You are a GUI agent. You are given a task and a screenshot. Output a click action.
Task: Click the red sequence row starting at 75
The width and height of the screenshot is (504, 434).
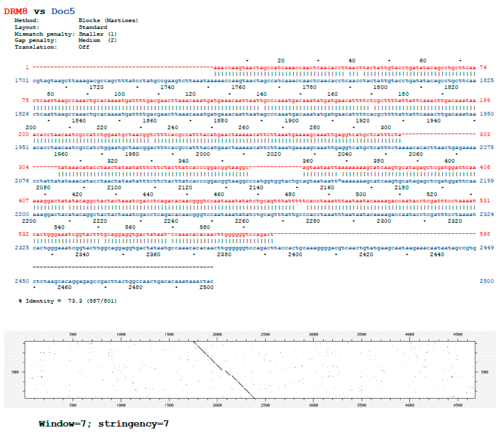[254, 100]
